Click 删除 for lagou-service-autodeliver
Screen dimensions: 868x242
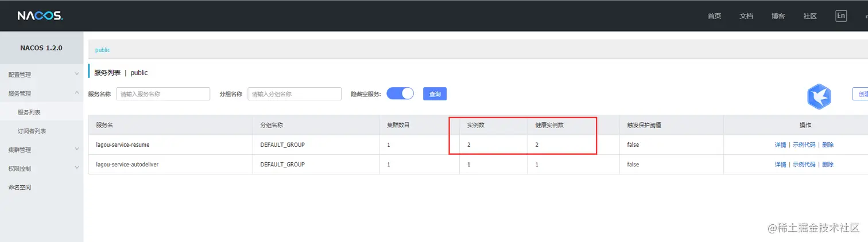827,165
